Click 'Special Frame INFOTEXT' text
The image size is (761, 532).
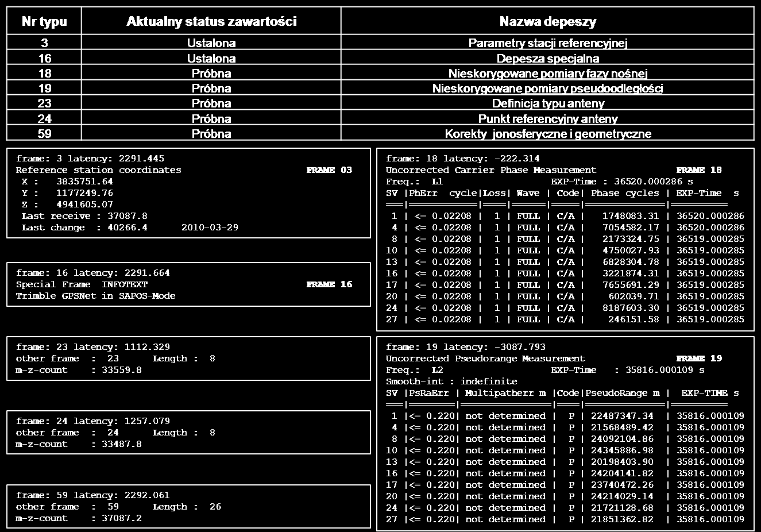click(x=82, y=284)
